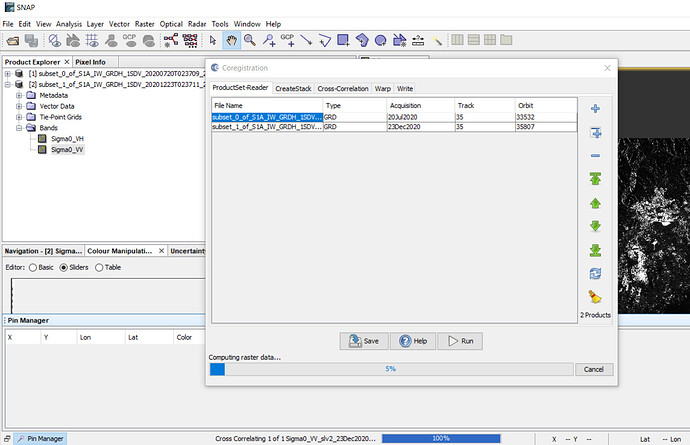Click the Lon column header in Pin Manager

pos(100,338)
